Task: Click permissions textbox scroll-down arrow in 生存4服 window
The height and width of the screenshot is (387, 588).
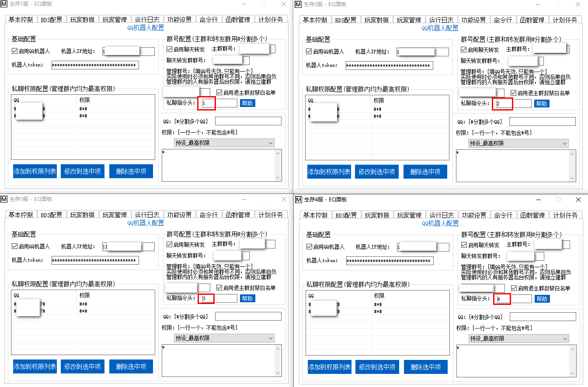Action: 573,373
